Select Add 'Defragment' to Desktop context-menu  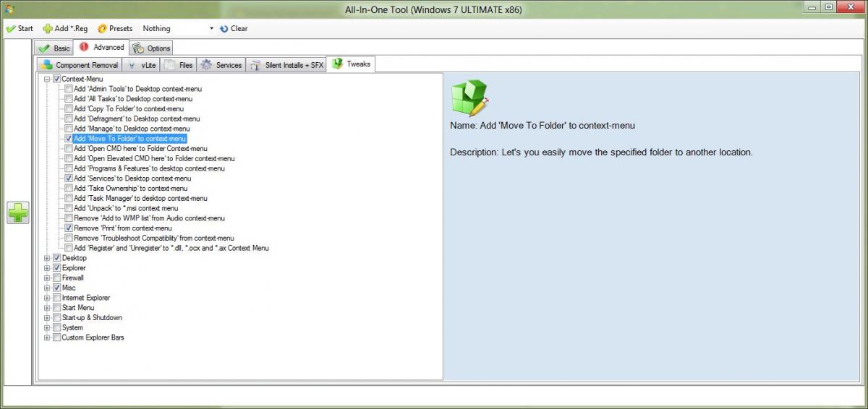pyautogui.click(x=137, y=119)
